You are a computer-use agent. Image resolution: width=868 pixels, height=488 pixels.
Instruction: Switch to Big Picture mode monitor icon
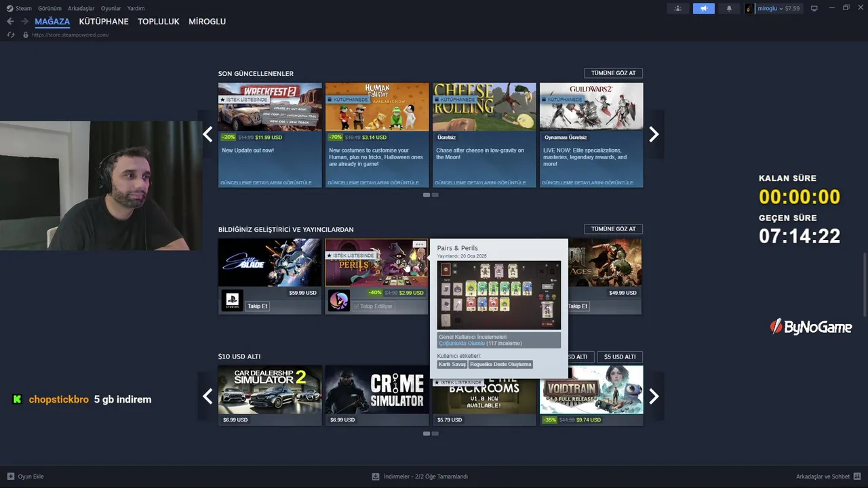coord(814,9)
